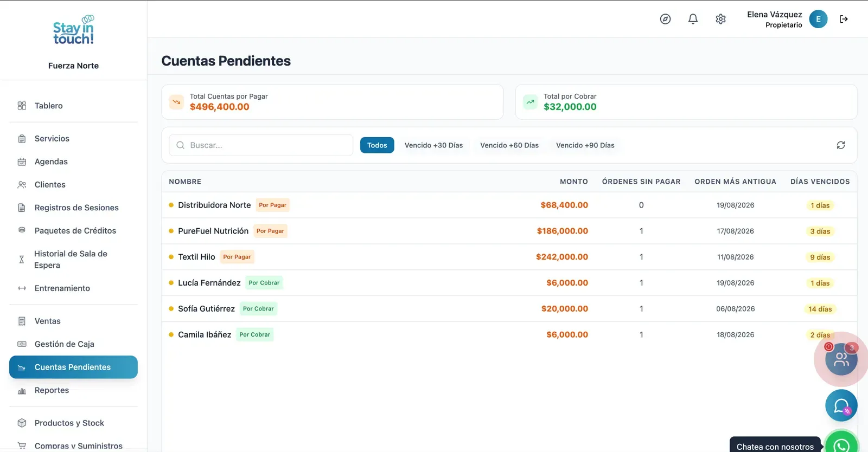Click the Agendas calendar icon
868x452 pixels.
(22, 162)
